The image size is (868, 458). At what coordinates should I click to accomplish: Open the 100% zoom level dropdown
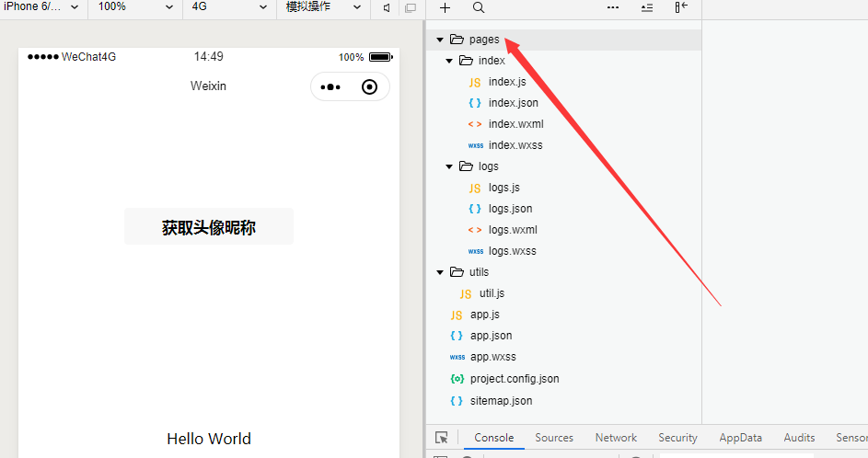coord(135,7)
